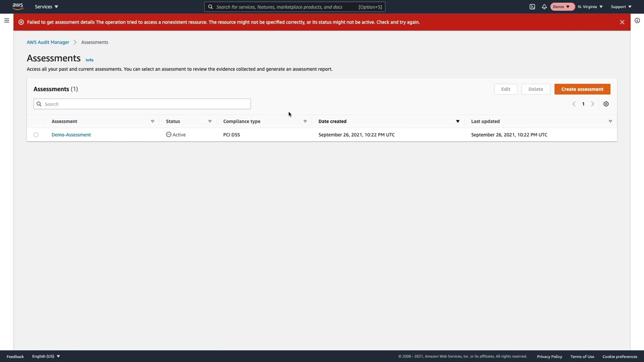Open the Demo-Assessment link
This screenshot has height=362, width=644.
coord(71,135)
